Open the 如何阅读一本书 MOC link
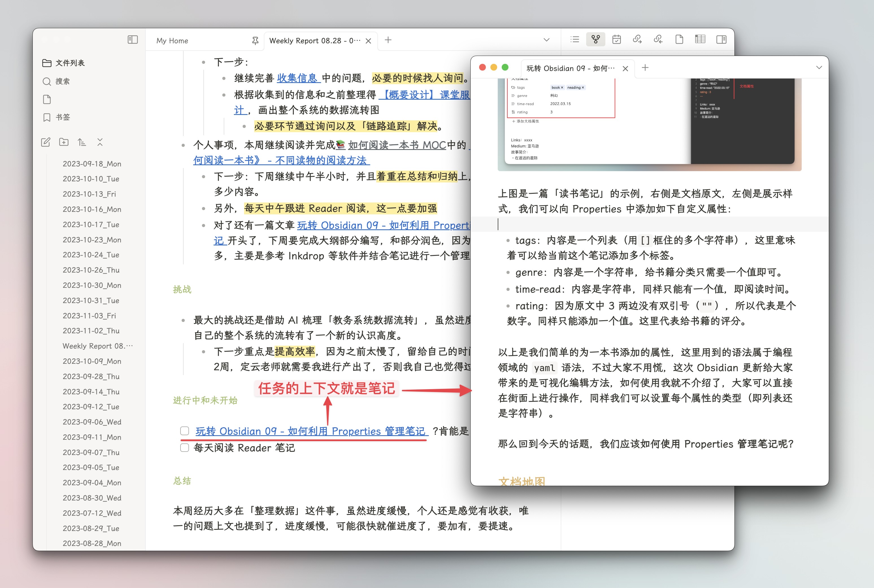The height and width of the screenshot is (588, 874). (x=397, y=145)
